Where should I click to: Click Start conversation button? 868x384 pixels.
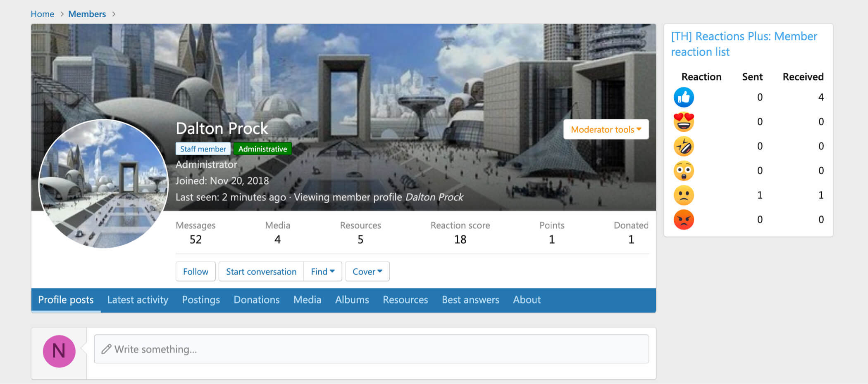click(261, 271)
